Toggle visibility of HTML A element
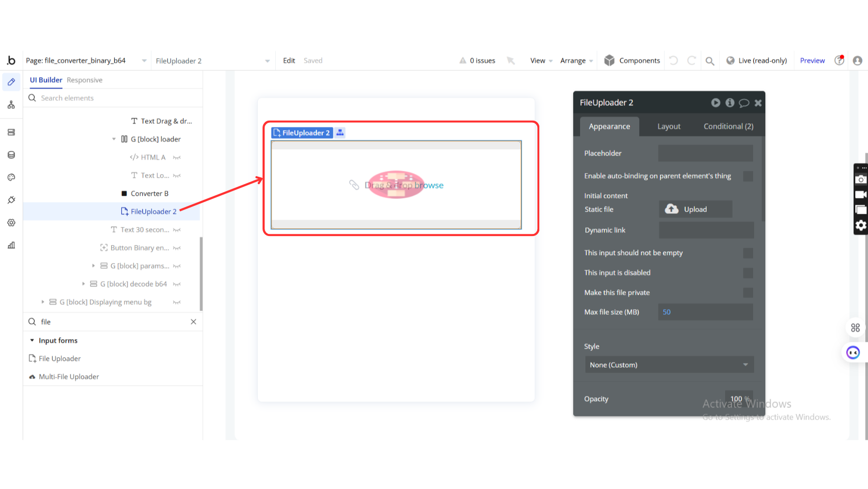The height and width of the screenshot is (489, 868). click(x=177, y=158)
